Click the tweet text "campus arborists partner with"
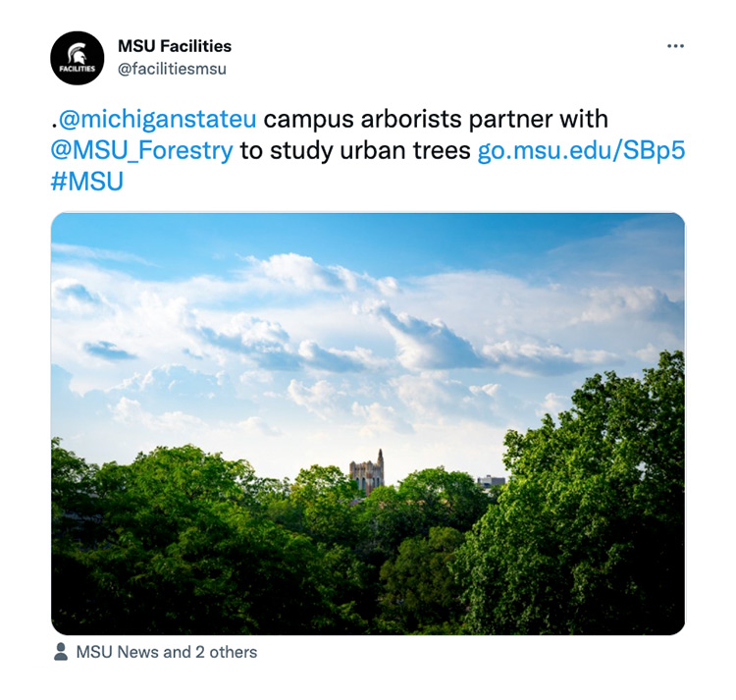The width and height of the screenshot is (736, 700). pos(436,119)
